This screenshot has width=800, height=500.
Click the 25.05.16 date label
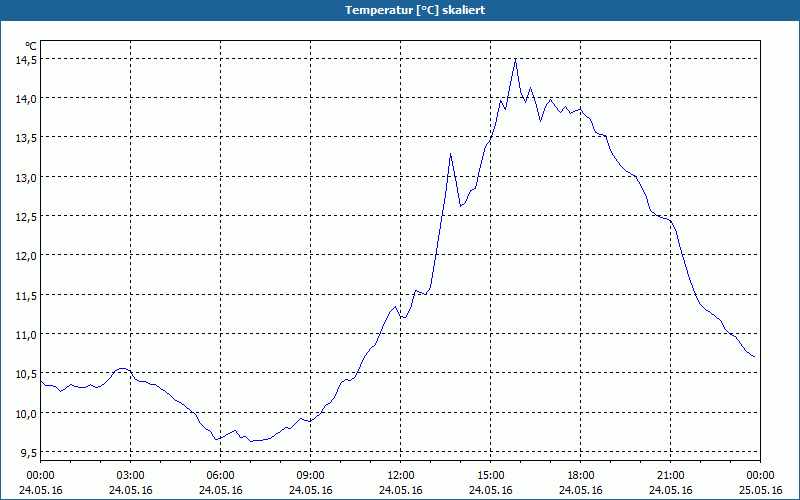point(761,490)
